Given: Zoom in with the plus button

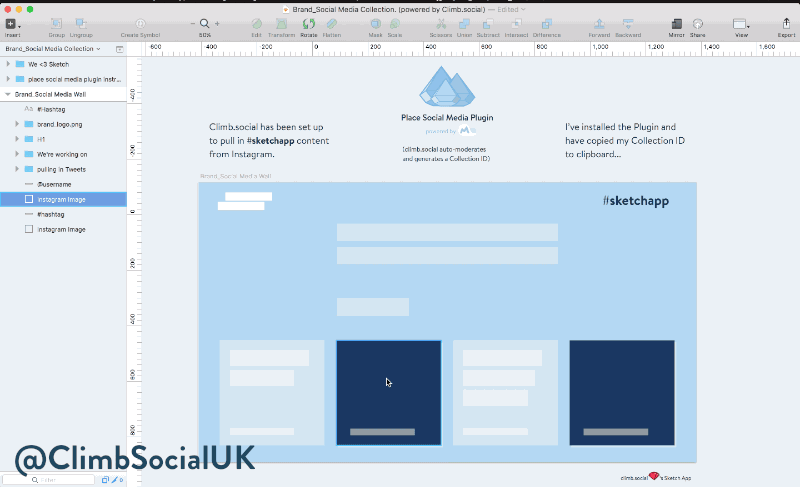Looking at the screenshot, I should pyautogui.click(x=217, y=23).
